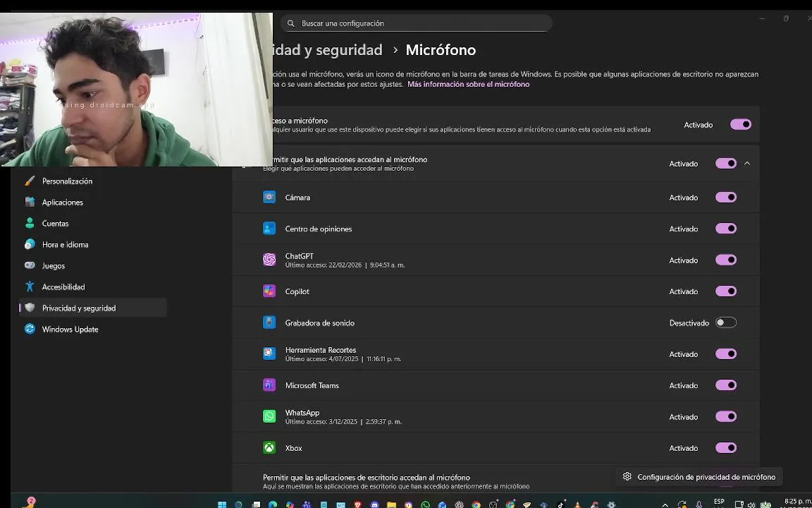
Task: Disable microphone access for Centro de opiniones
Action: 725,229
